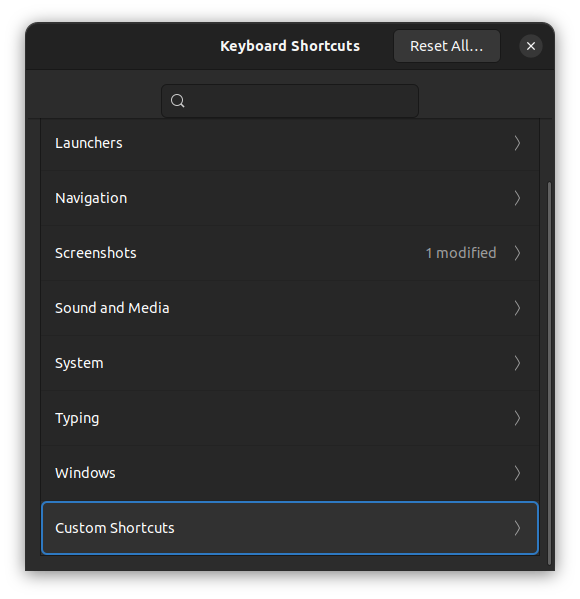Open the System category
This screenshot has height=599, width=580.
pyautogui.click(x=290, y=363)
